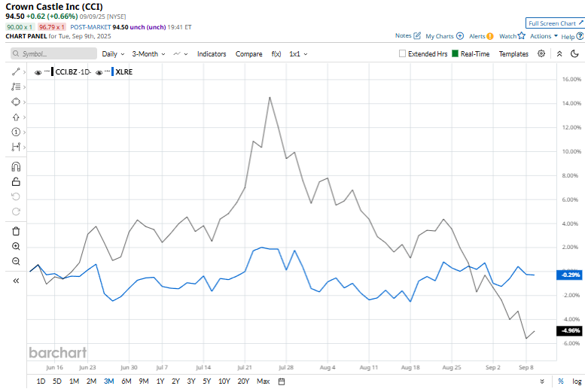Toggle visibility eye for CCI.BZ series
This screenshot has width=585, height=392.
(x=38, y=73)
